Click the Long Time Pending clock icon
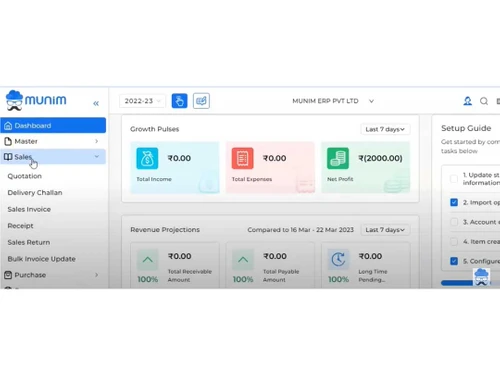This screenshot has height=375, width=500. (x=338, y=260)
